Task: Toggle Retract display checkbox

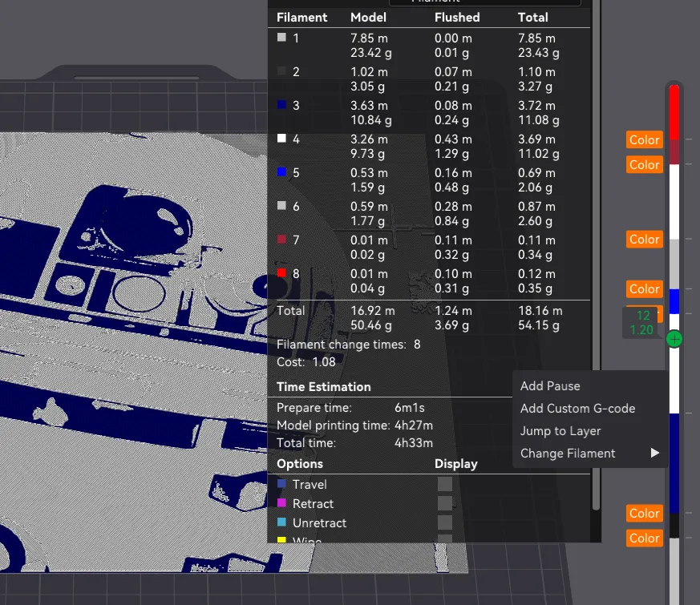Action: [x=445, y=503]
